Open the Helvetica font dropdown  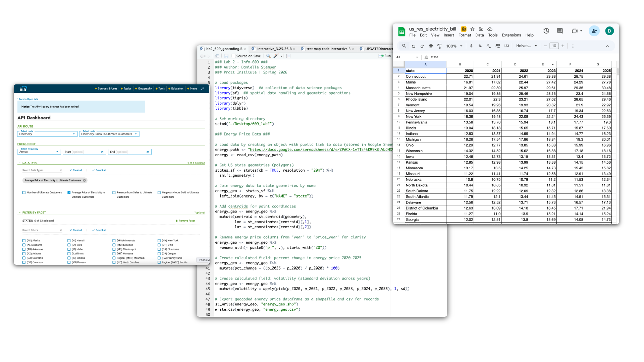pos(526,46)
